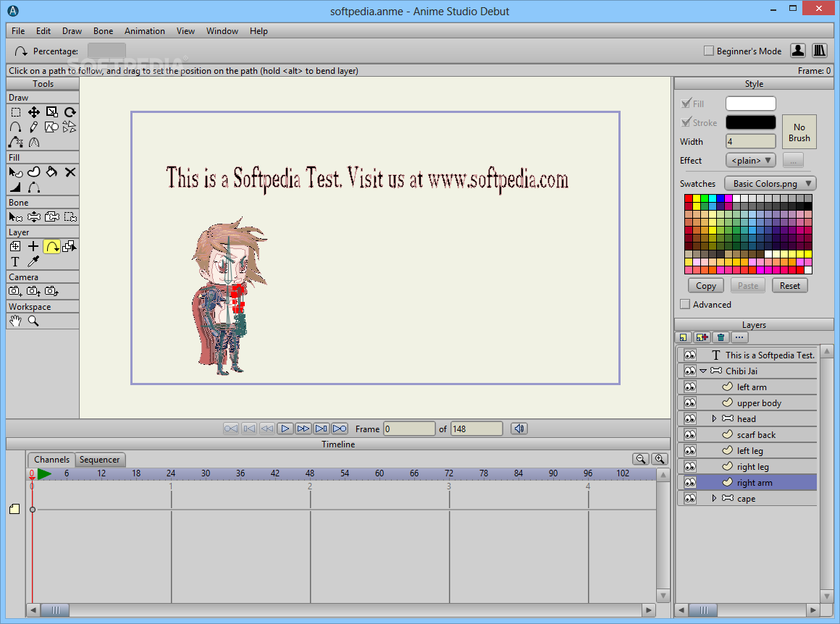This screenshot has height=624, width=840.
Task: Click the Reset style button
Action: pos(789,286)
